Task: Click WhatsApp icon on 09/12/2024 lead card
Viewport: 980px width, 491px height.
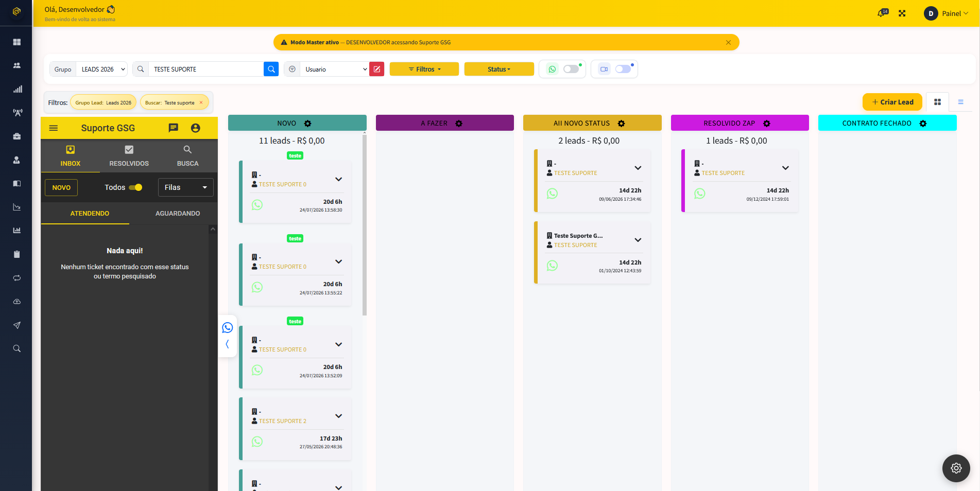Action: (700, 194)
